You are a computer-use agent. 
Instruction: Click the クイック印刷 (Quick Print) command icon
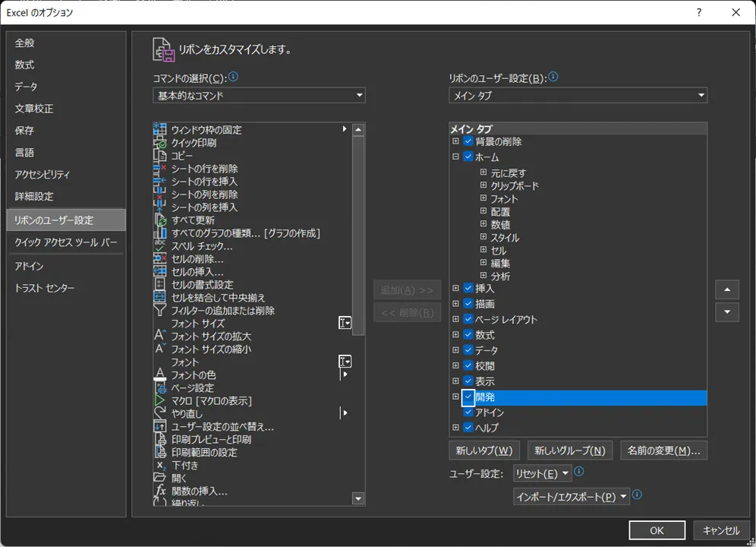point(159,143)
